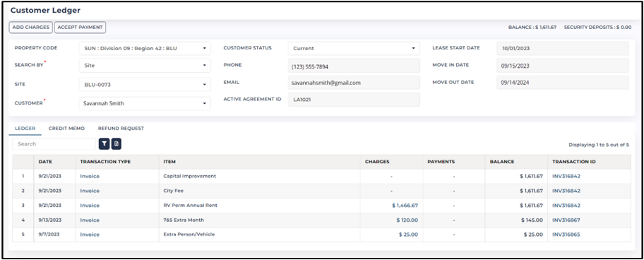Viewport: 644px width, 260px height.
Task: Open Invoice link for Extra Person/Vehicle row
Action: coord(90,235)
